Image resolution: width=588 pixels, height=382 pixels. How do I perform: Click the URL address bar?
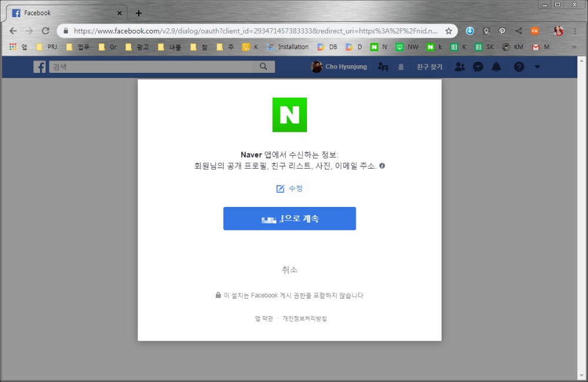tap(255, 31)
